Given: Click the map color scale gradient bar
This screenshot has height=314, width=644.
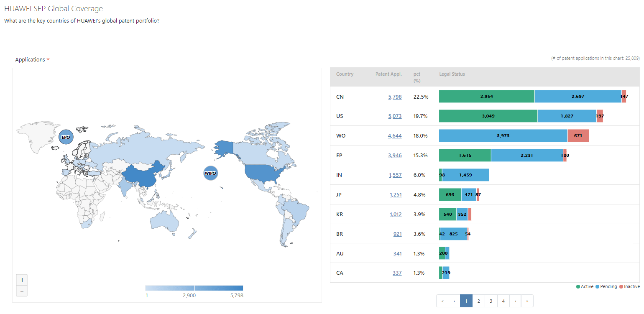Looking at the screenshot, I should (194, 288).
